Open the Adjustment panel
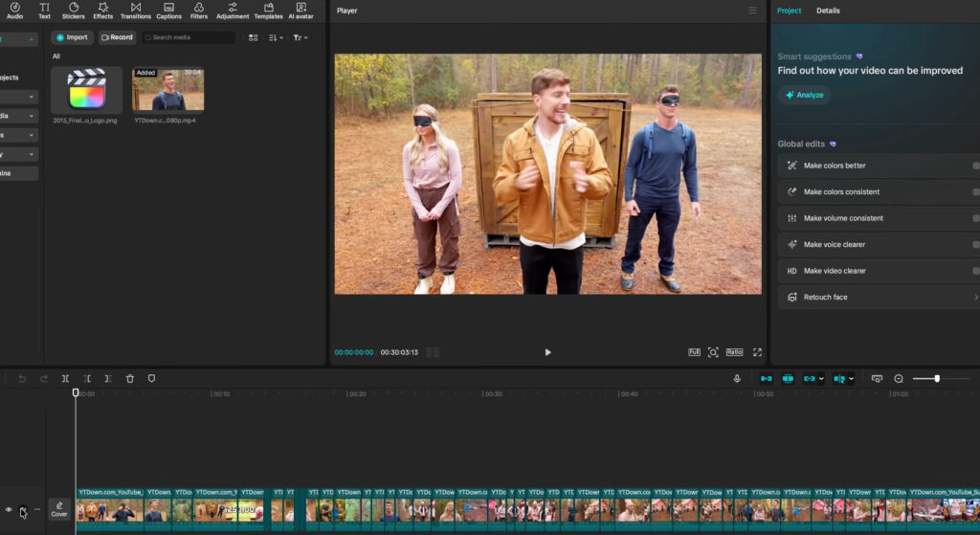 click(x=233, y=11)
